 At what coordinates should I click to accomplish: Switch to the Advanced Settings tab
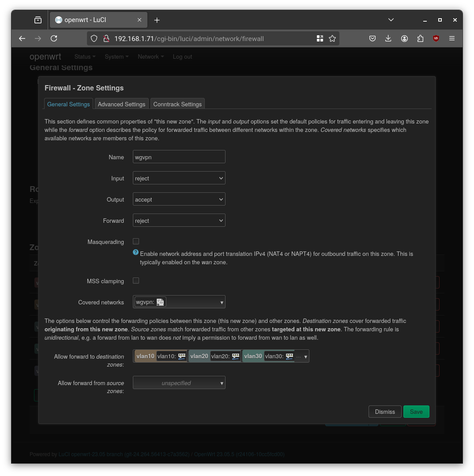coord(121,104)
